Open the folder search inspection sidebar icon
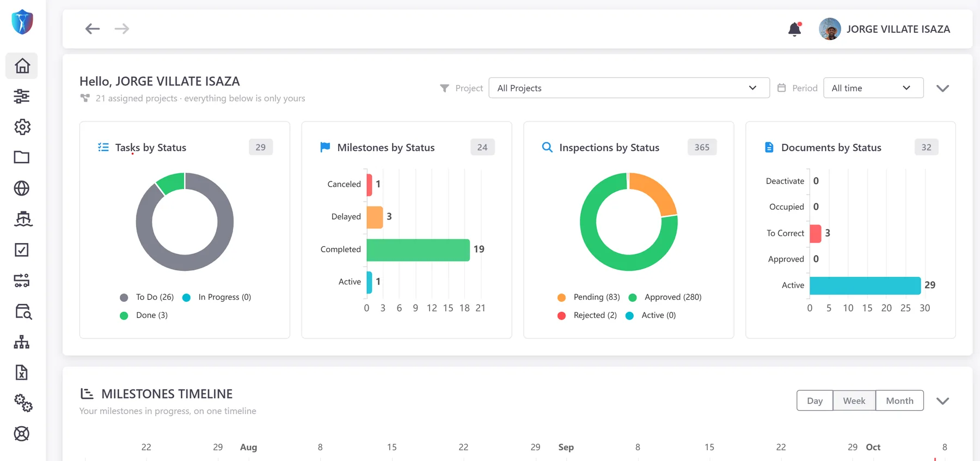Image resolution: width=980 pixels, height=461 pixels. click(23, 311)
